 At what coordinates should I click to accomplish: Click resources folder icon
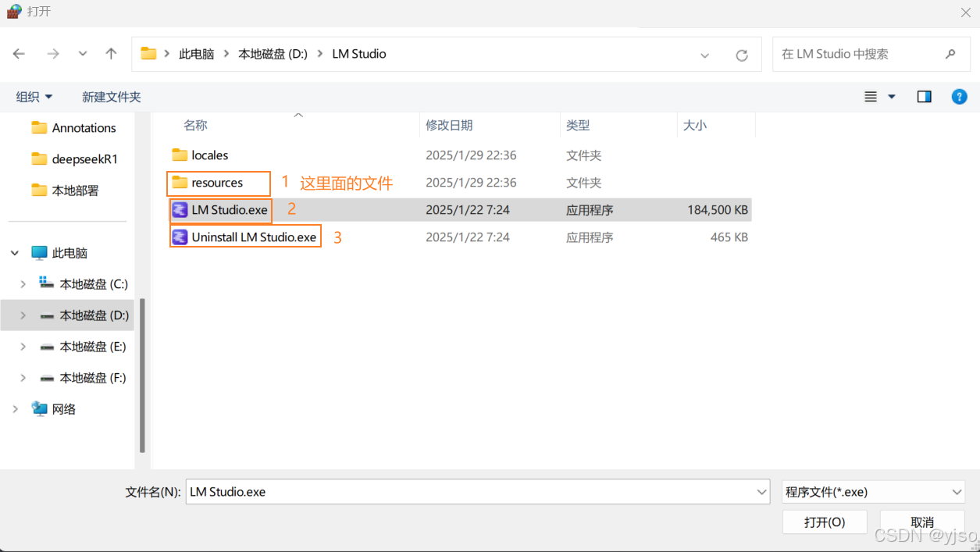coord(180,183)
